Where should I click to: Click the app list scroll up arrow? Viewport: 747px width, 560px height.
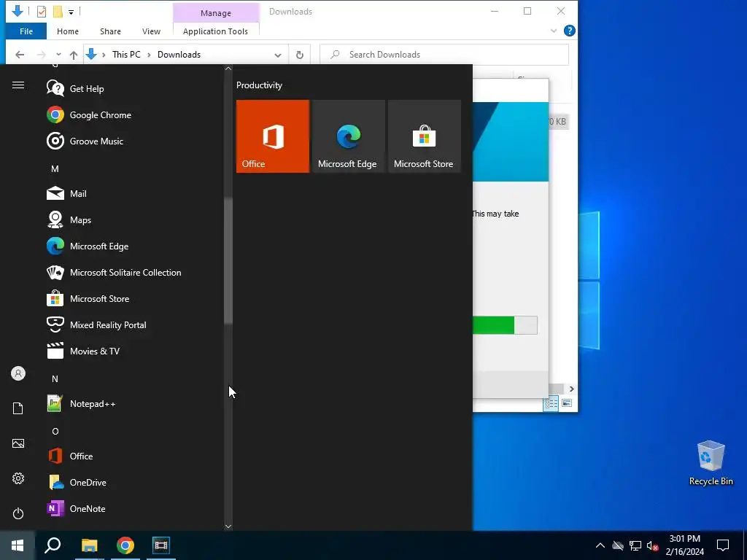228,69
